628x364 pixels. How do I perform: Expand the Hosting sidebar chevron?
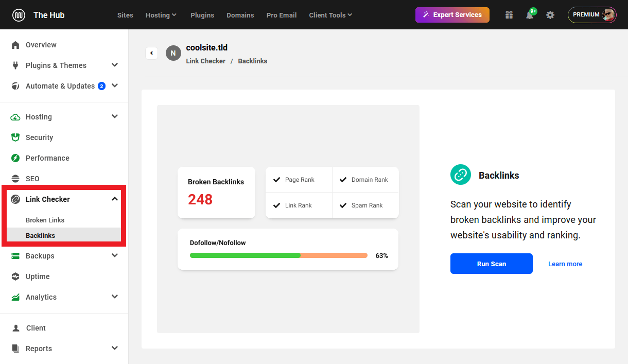click(115, 116)
